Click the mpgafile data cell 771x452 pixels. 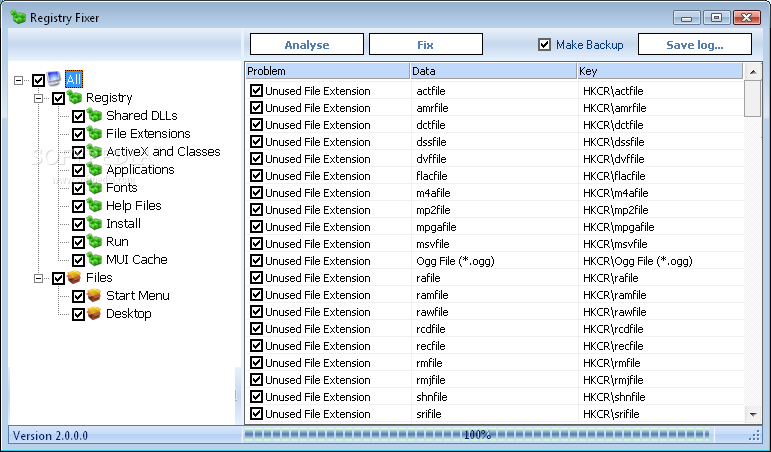(436, 227)
